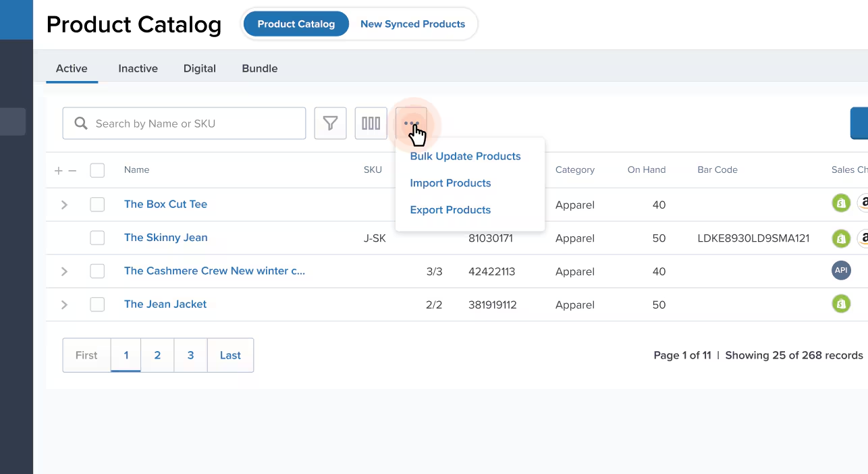Go to page 3 of the product list
This screenshot has width=868, height=474.
[190, 355]
